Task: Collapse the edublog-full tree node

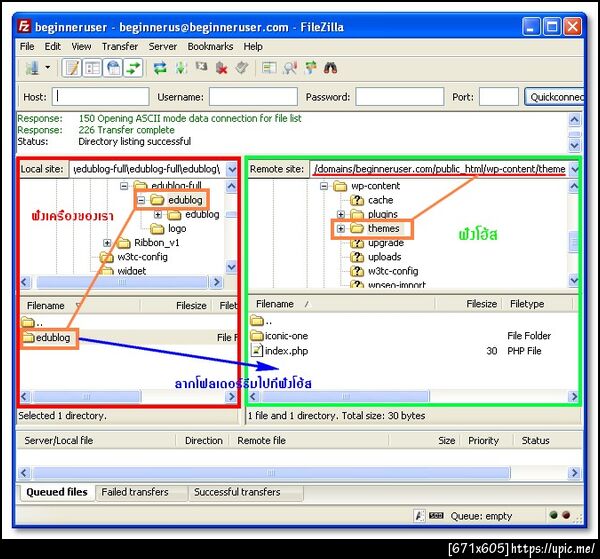Action: (124, 186)
